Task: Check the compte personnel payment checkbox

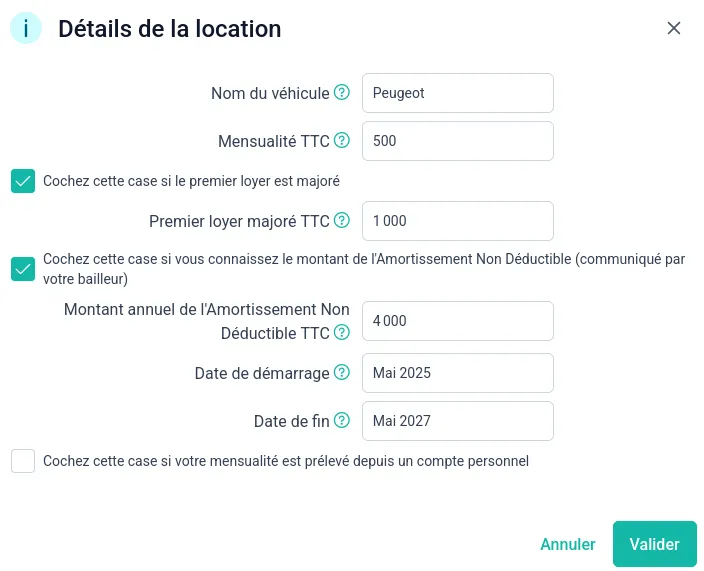Action: [23, 461]
